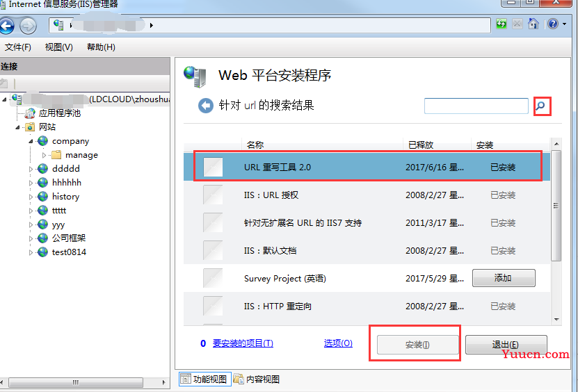Click the manage folder icon
Image resolution: width=578 pixels, height=392 pixels.
click(x=56, y=155)
